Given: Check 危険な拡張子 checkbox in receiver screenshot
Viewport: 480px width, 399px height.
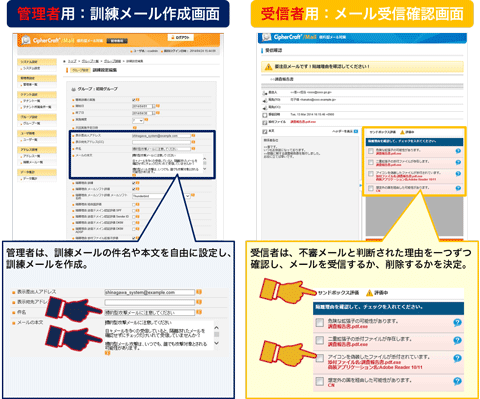Looking at the screenshot, I should [371, 151].
